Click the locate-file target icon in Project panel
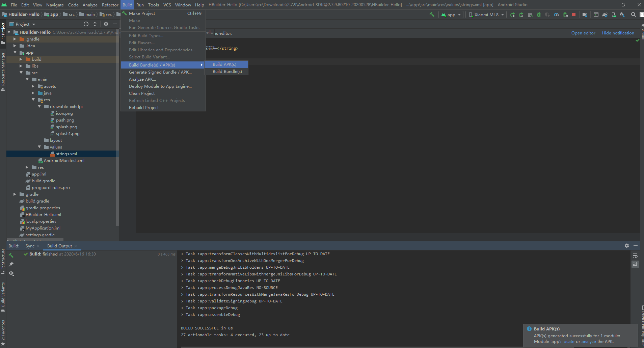This screenshot has width=644, height=348. pyautogui.click(x=86, y=24)
